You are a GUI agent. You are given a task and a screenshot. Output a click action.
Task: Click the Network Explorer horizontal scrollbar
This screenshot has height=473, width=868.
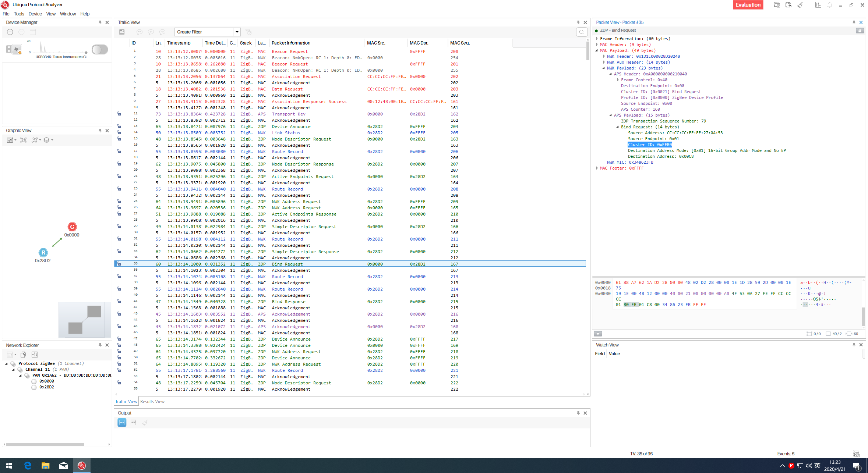pyautogui.click(x=45, y=444)
